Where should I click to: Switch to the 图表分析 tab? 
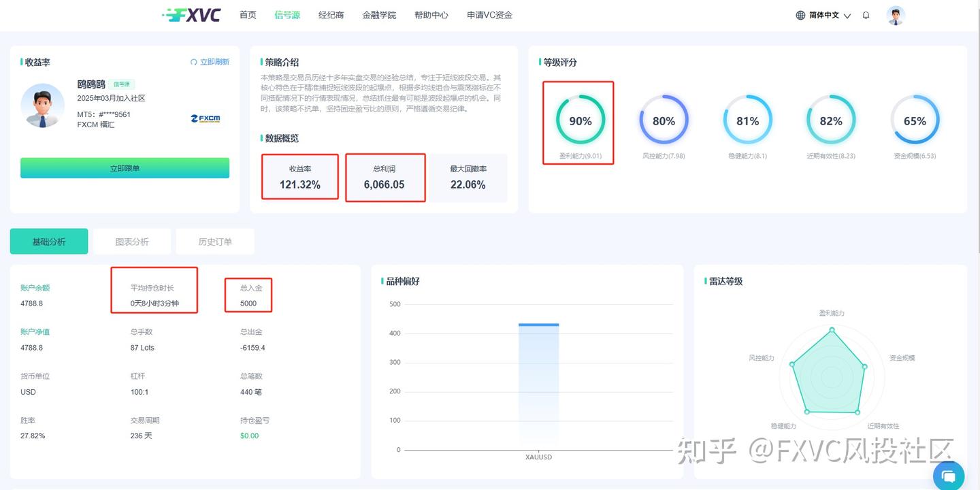tap(132, 242)
